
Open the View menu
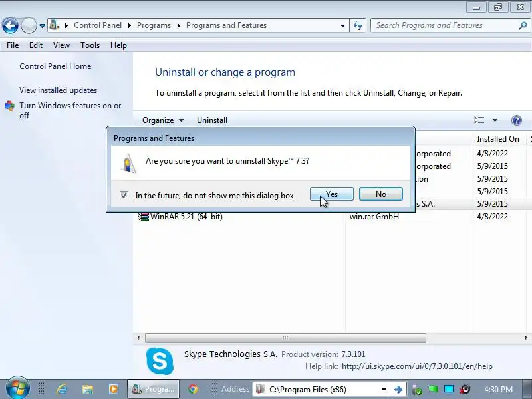point(61,45)
